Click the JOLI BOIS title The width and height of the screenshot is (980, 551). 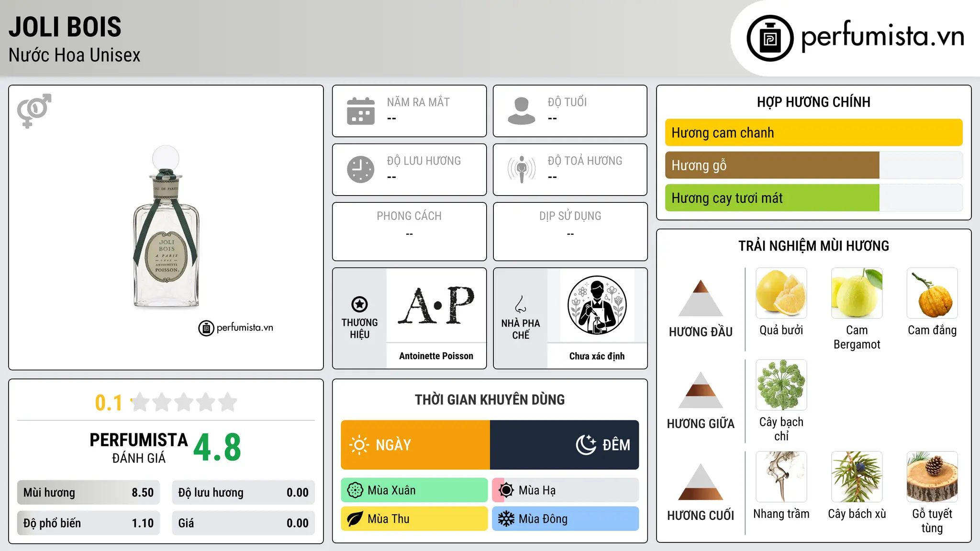(65, 27)
